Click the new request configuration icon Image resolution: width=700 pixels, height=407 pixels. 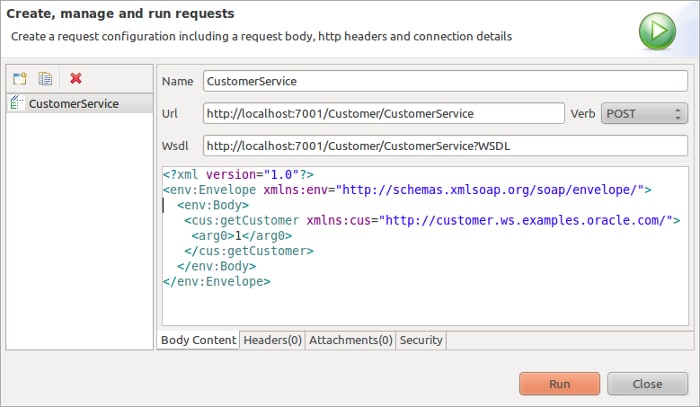(x=20, y=78)
